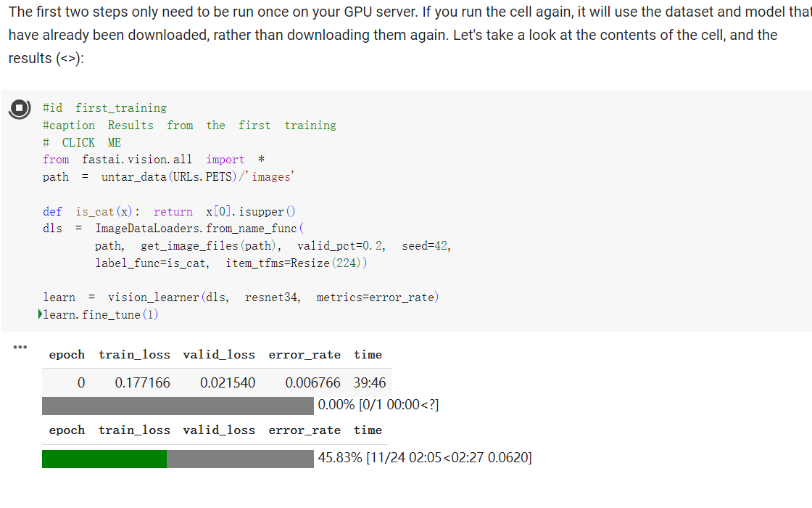The width and height of the screenshot is (812, 508).
Task: Stop the running cell execution
Action: tap(20, 108)
